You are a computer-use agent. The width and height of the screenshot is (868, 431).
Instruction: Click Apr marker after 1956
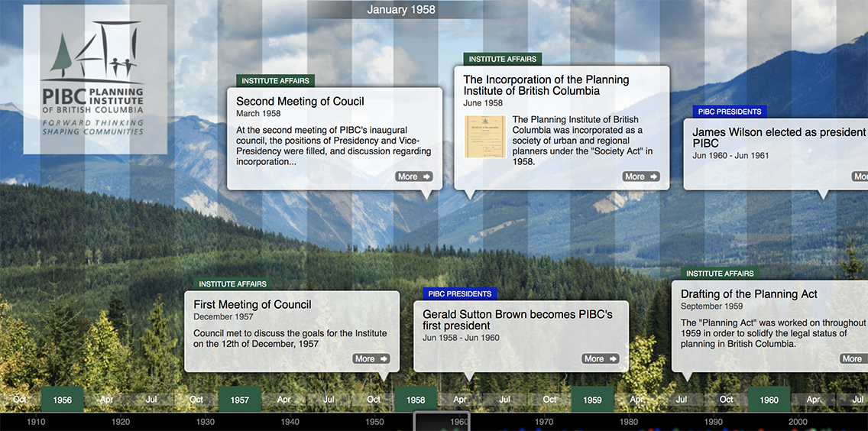click(107, 400)
